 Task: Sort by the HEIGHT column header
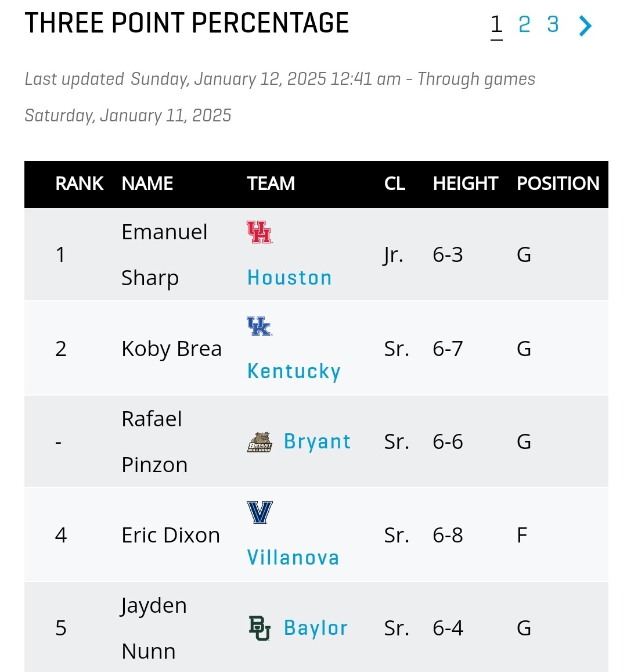tap(465, 184)
